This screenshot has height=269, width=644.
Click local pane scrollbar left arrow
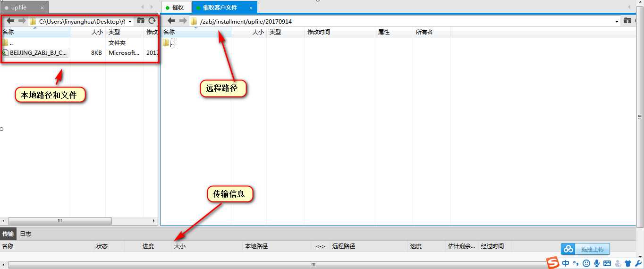(x=3, y=221)
